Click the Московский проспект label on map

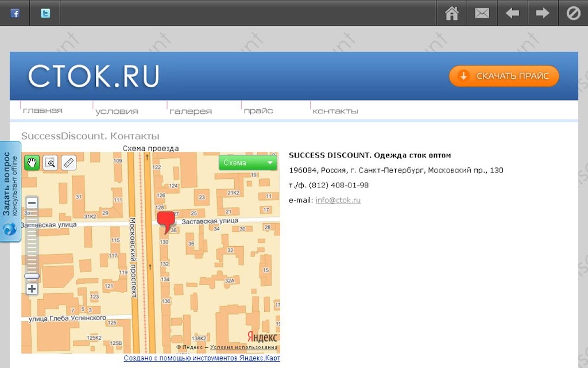tap(133, 258)
